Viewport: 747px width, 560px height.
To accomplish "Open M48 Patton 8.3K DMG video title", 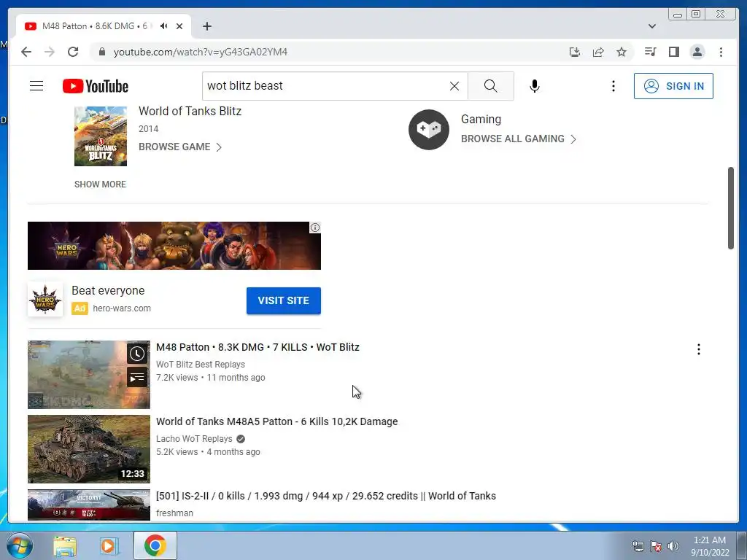I will tap(258, 347).
